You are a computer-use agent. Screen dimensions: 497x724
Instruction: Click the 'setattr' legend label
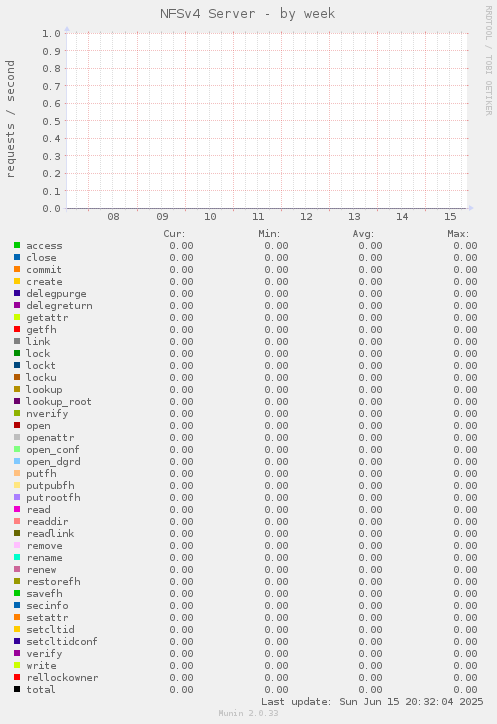click(x=47, y=618)
